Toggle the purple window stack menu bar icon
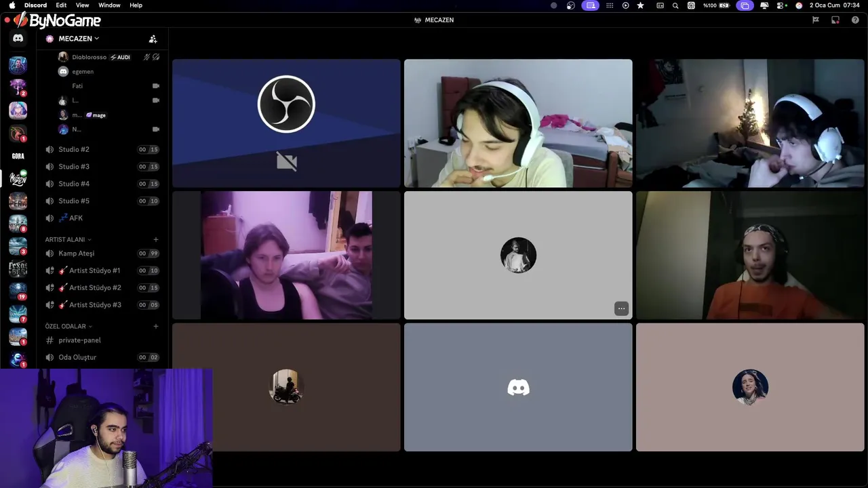 [x=745, y=5]
